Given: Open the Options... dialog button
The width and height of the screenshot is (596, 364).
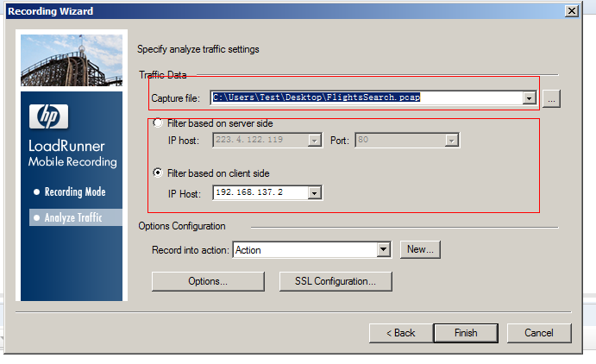Looking at the screenshot, I should click(208, 281).
